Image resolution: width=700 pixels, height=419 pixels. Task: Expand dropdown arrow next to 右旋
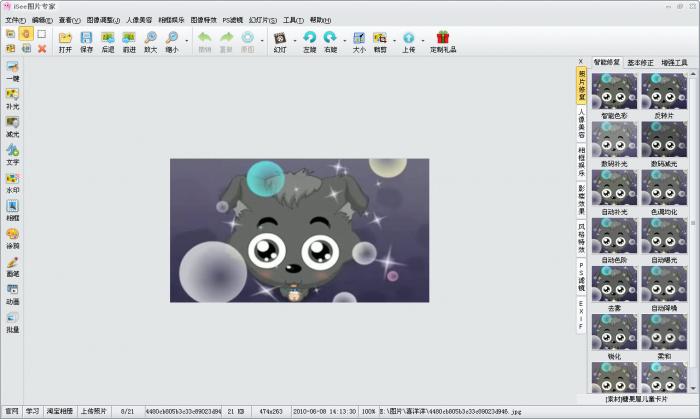click(x=345, y=41)
